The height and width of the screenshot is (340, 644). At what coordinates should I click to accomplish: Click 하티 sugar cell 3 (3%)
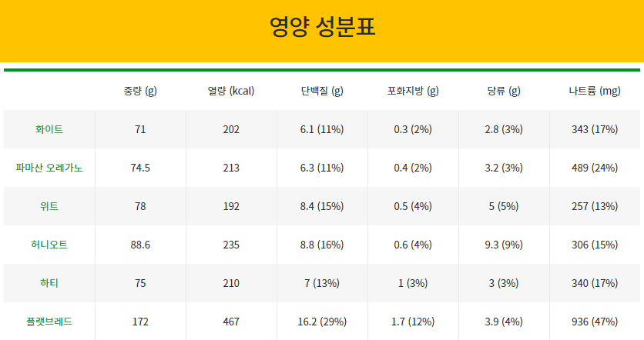504,283
